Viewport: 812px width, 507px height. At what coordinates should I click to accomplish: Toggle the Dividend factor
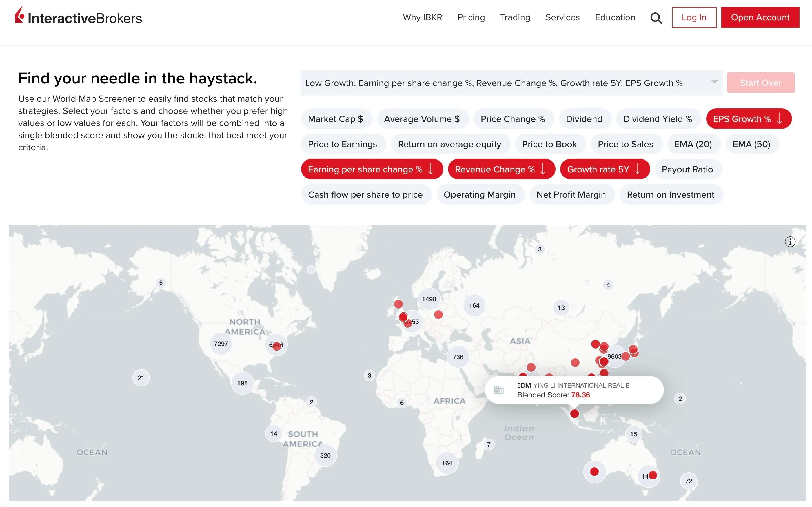click(x=585, y=119)
